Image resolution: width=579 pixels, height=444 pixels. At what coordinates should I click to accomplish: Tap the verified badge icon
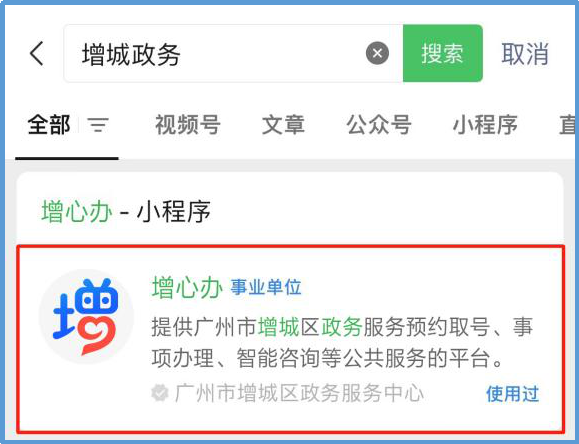(x=160, y=393)
